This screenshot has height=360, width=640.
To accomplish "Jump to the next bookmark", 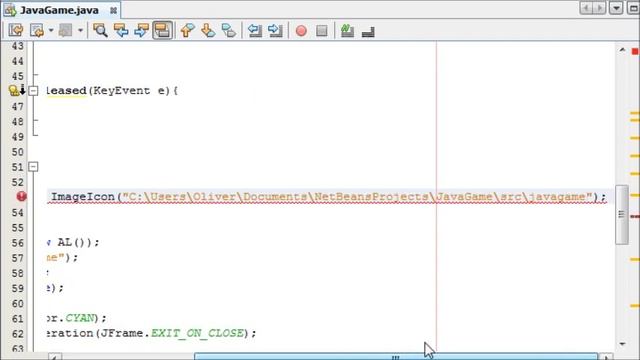I will 208,30.
